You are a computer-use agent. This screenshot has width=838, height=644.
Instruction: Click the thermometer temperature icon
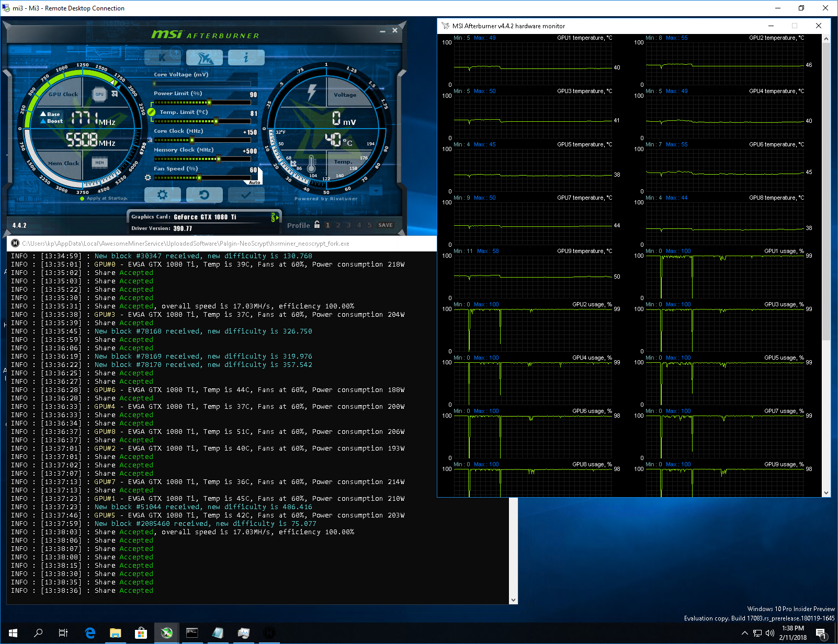[x=311, y=164]
